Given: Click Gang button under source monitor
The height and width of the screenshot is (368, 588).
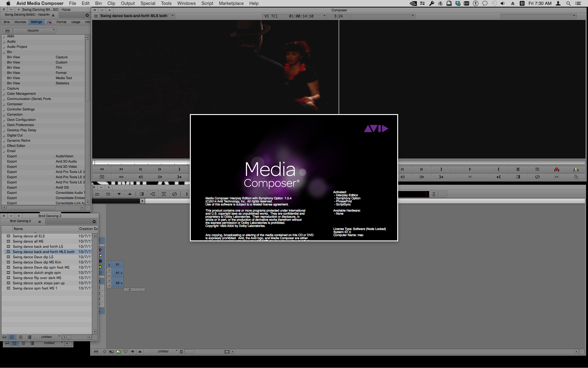Looking at the screenshot, I should coord(121,177).
